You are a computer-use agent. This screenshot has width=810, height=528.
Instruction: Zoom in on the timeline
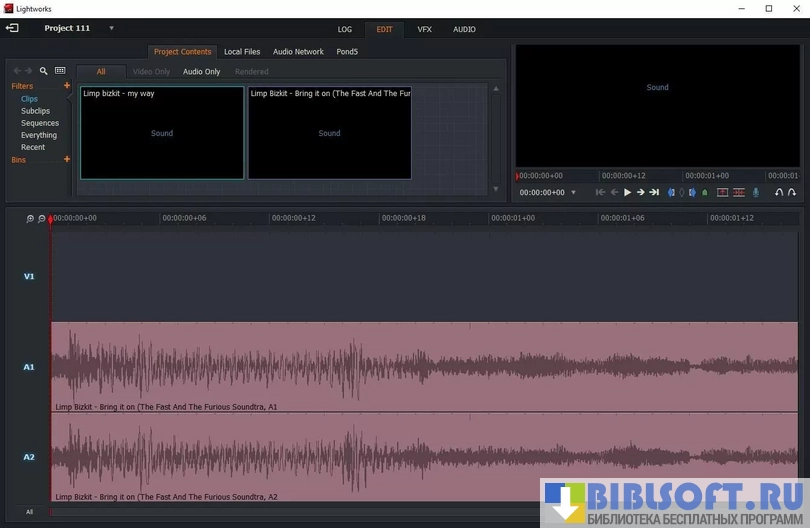tap(30, 218)
